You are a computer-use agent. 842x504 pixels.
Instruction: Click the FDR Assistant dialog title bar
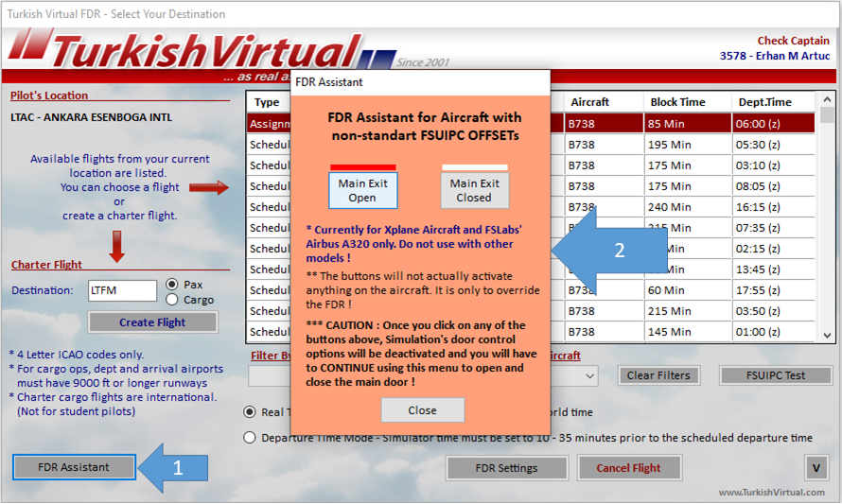coord(420,82)
